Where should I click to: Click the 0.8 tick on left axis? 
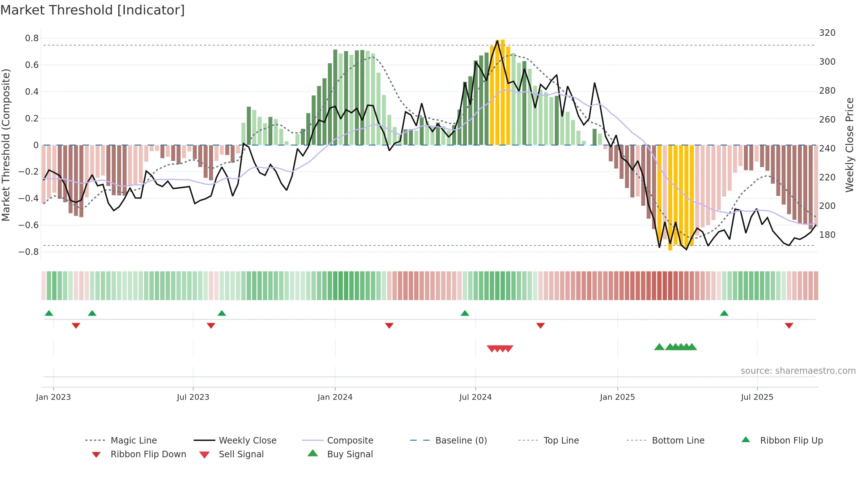point(32,38)
